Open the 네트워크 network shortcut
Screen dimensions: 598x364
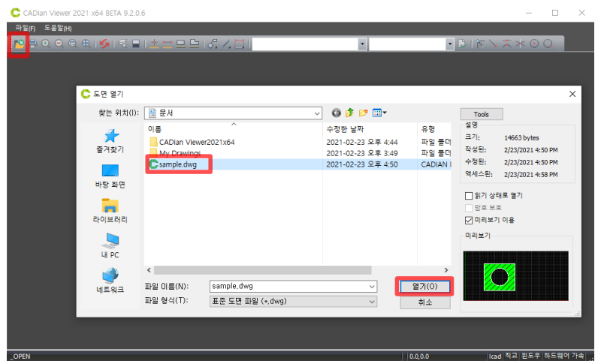[x=110, y=281]
